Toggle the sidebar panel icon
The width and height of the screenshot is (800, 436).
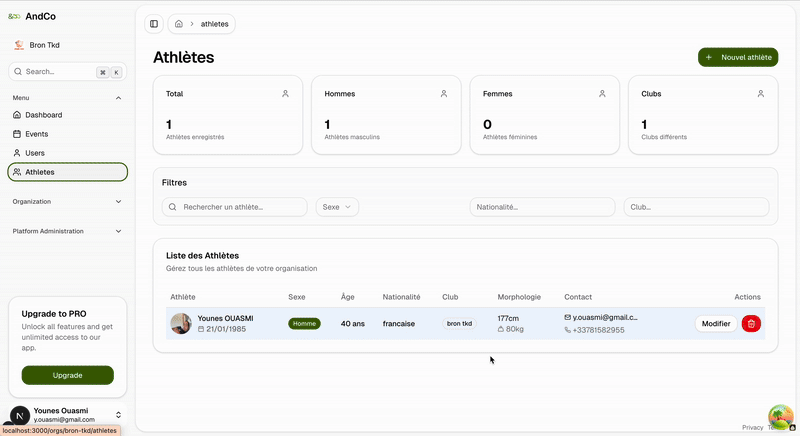click(154, 24)
